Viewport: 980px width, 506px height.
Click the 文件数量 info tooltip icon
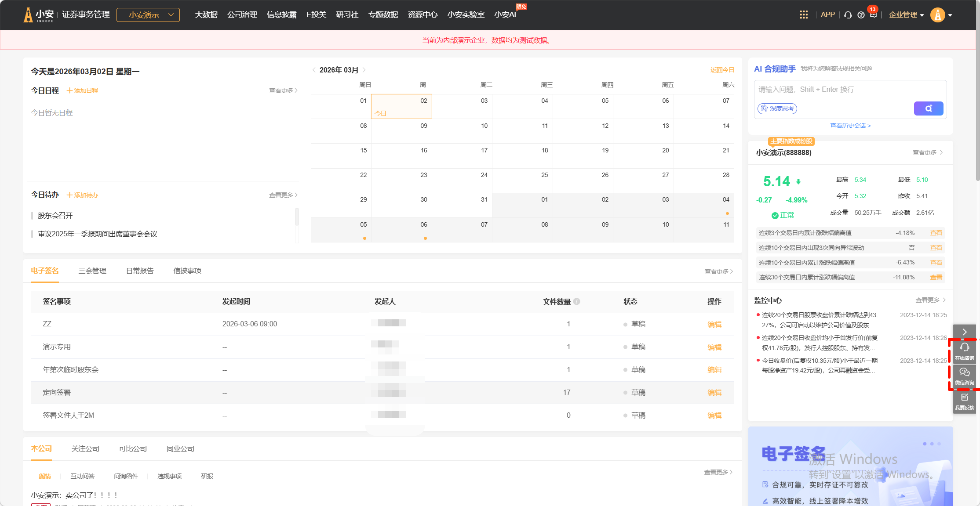tap(577, 301)
